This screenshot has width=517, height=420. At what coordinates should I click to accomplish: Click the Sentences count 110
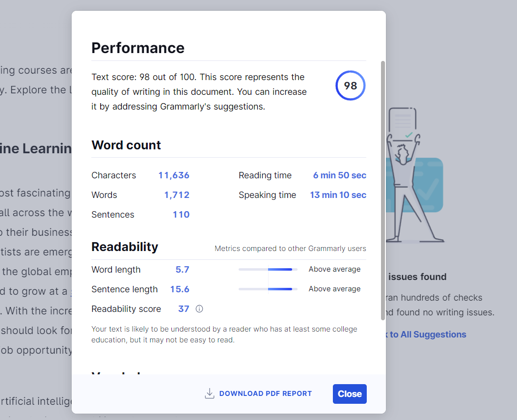pyautogui.click(x=181, y=215)
